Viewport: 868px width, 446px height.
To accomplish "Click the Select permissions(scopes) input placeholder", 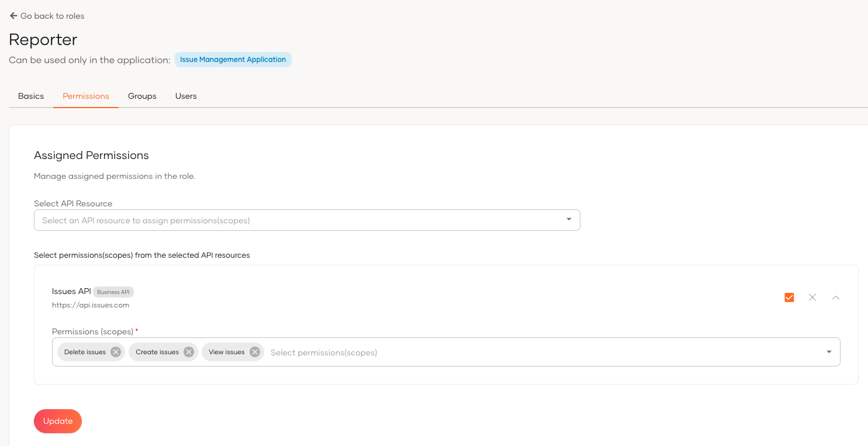I will [x=324, y=352].
